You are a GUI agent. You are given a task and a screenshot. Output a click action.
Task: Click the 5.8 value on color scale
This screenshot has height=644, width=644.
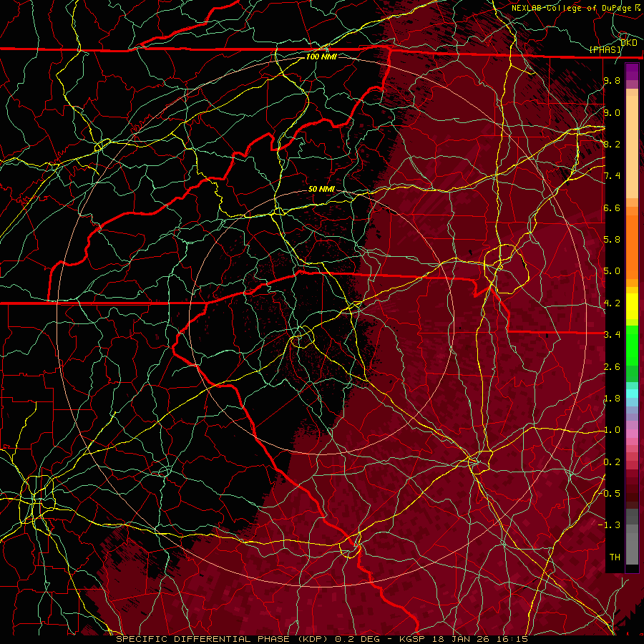(612, 240)
